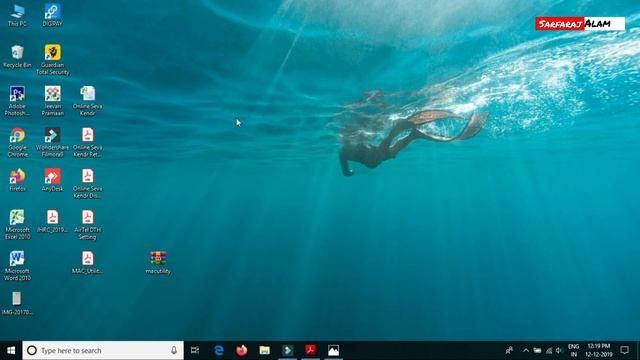Open File Explorer from the taskbar
This screenshot has height=360, width=640.
tap(264, 350)
